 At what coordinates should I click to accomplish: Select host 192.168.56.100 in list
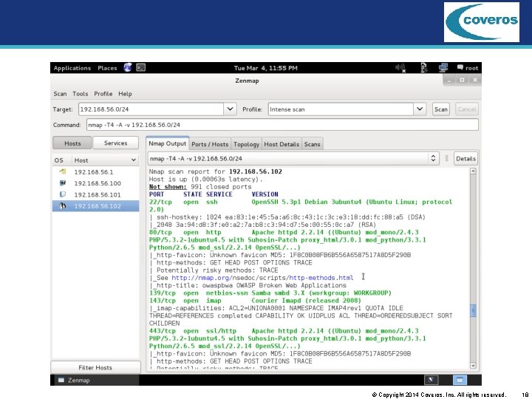click(95, 183)
